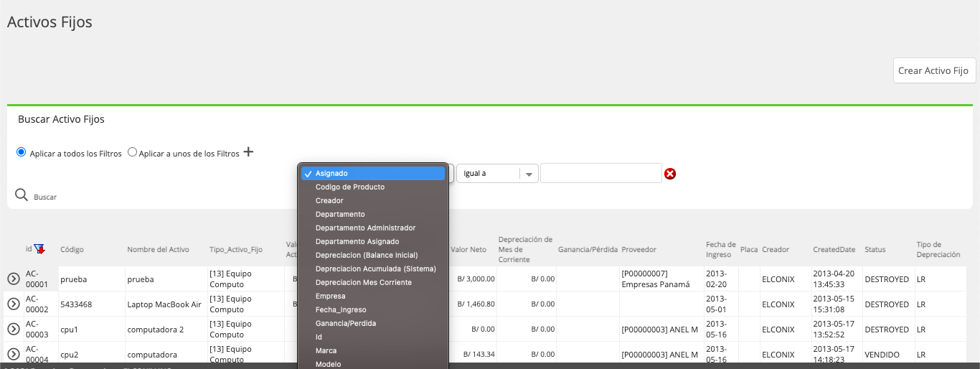Select 'Aplicar a todos los Filtros' radio
Viewport: 980px width, 369px height.
[x=21, y=152]
